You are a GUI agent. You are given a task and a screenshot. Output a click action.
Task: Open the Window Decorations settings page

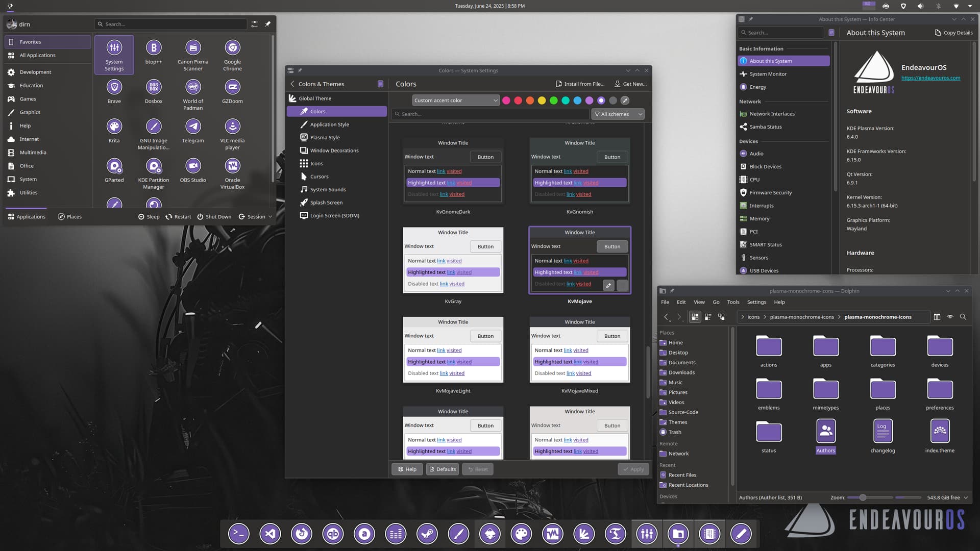[334, 151]
